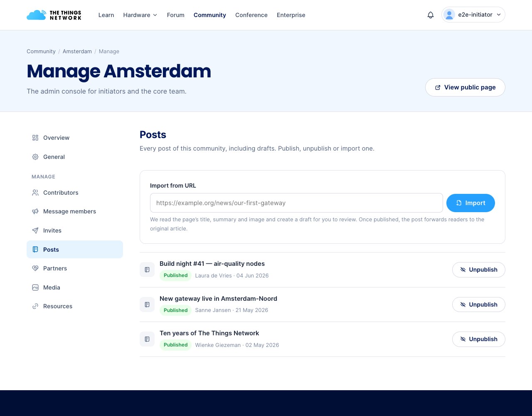532x416 pixels.
Task: Go to the Forum nav item
Action: tap(175, 15)
